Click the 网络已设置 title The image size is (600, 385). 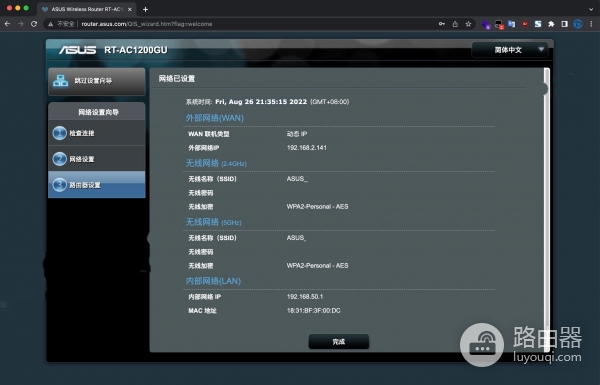177,79
